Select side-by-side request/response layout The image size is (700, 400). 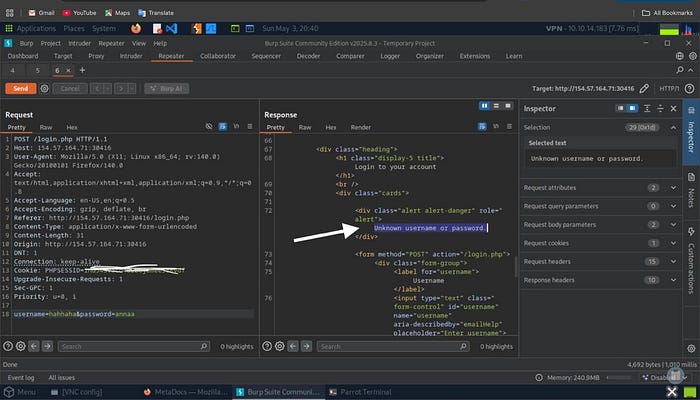484,106
